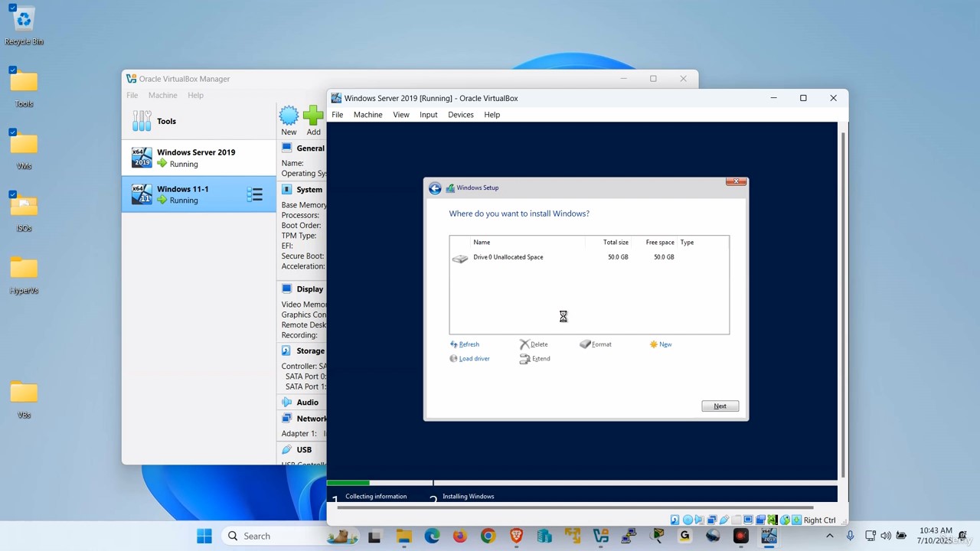Click green Add icon in VirtualBox Manager

(x=313, y=116)
